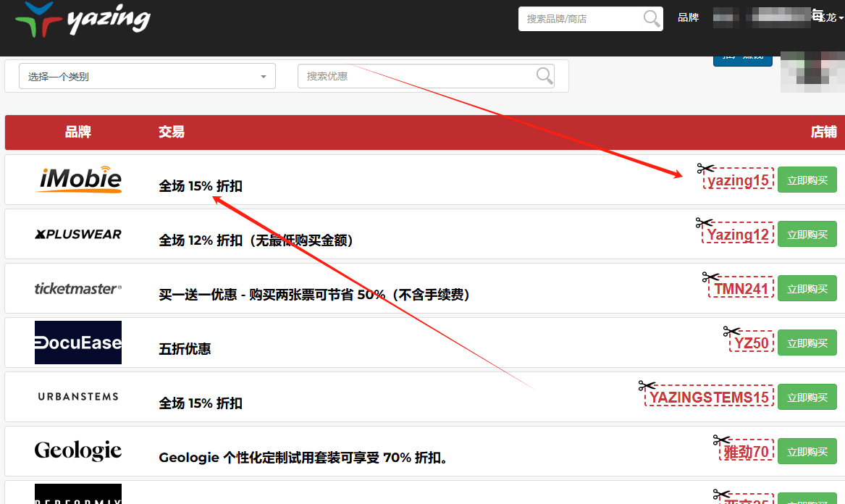Click the 店铺 column header
This screenshot has height=504, width=845.
[x=824, y=132]
